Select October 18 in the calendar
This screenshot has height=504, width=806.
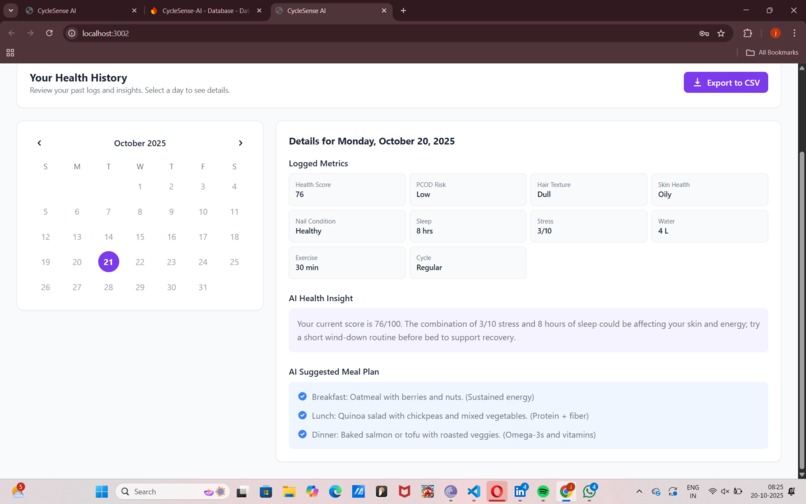(x=234, y=237)
